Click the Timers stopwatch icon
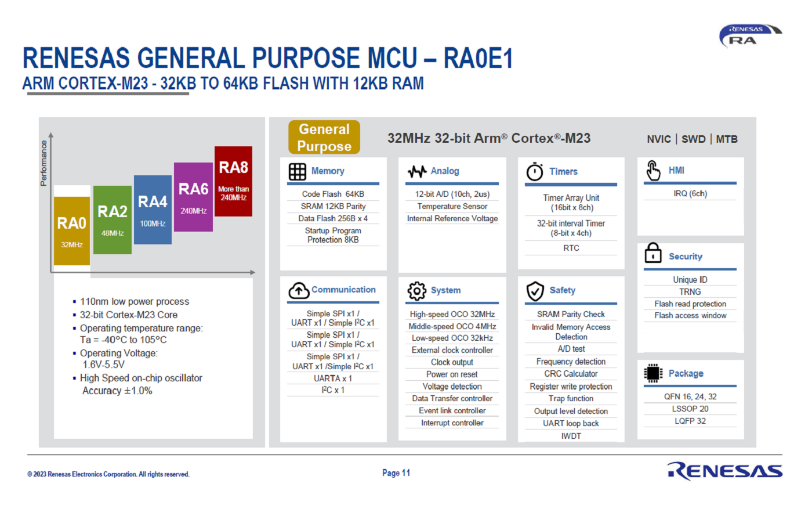 pos(535,172)
